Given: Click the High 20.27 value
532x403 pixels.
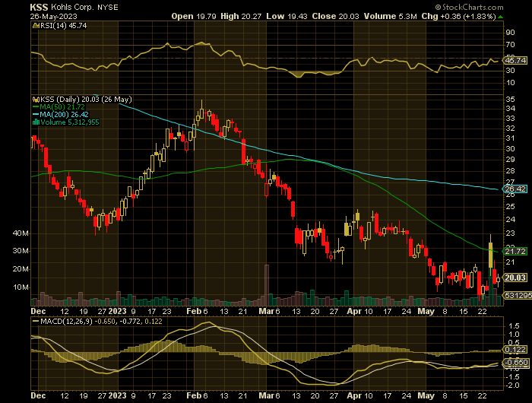Looking at the screenshot, I should 241,16.
